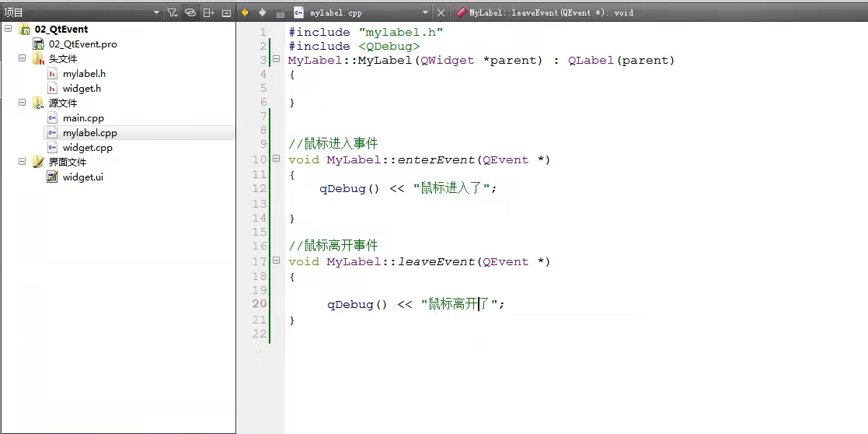This screenshot has width=868, height=434.
Task: Click the icon next to widget.h
Action: [53, 89]
